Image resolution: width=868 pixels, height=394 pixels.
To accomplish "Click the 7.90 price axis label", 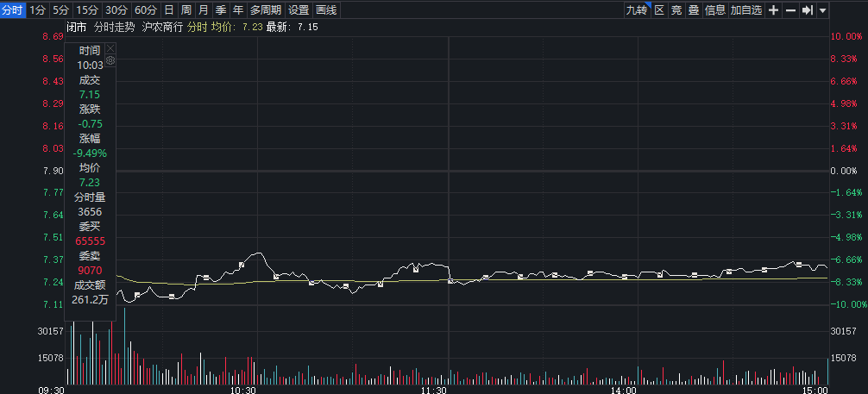I will [53, 171].
